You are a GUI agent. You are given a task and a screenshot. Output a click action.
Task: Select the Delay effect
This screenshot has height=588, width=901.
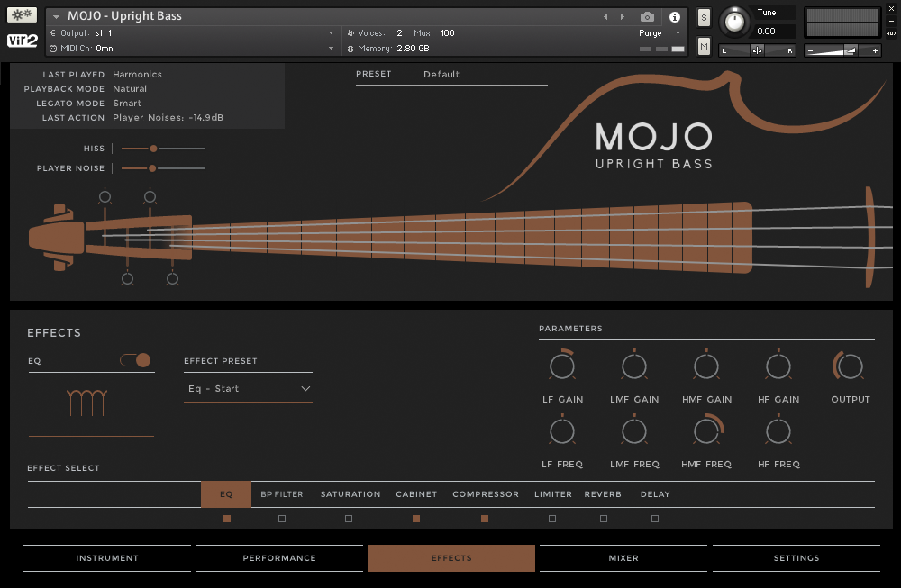tap(655, 494)
